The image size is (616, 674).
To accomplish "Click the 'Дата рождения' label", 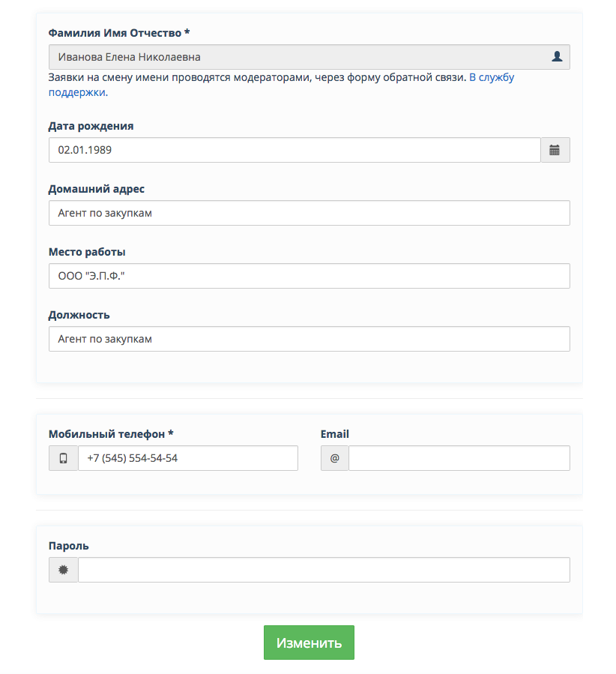I will 91,126.
